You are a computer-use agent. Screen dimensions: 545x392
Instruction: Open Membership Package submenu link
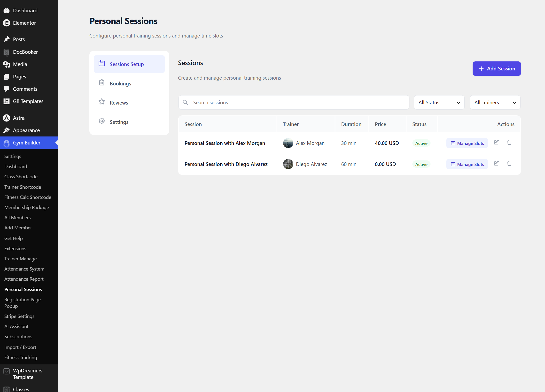27,207
